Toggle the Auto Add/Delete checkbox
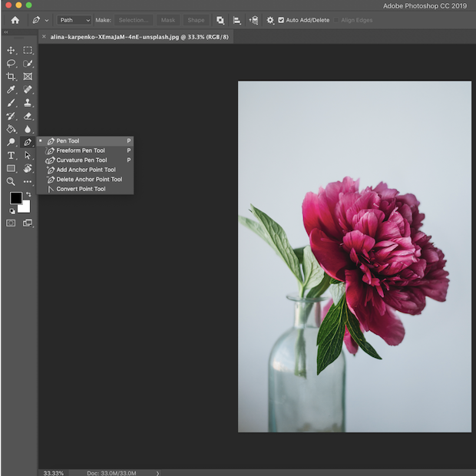The image size is (476, 476). tap(281, 20)
